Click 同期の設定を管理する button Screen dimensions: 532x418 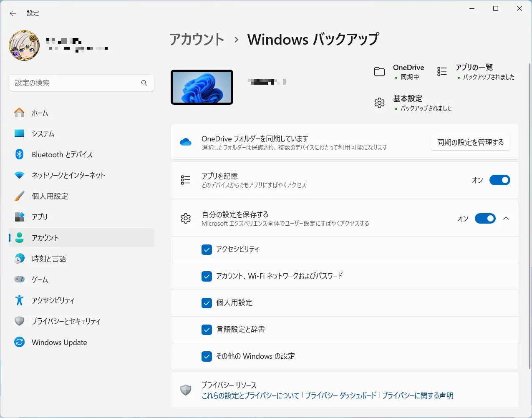coord(470,142)
